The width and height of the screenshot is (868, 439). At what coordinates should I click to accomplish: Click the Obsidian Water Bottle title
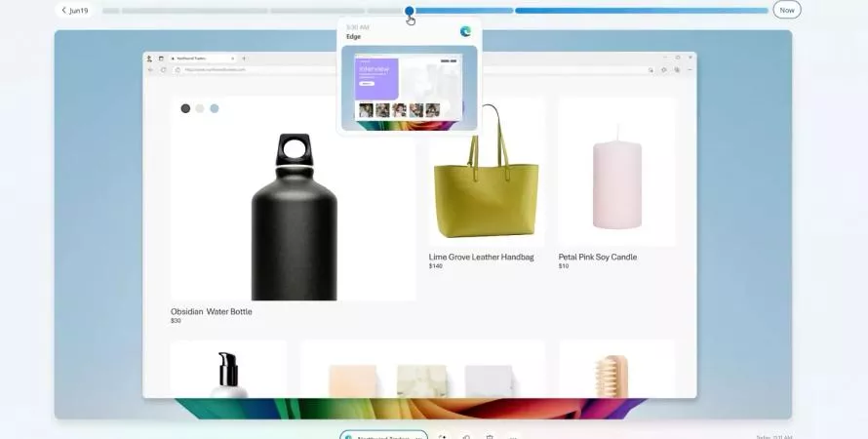212,311
